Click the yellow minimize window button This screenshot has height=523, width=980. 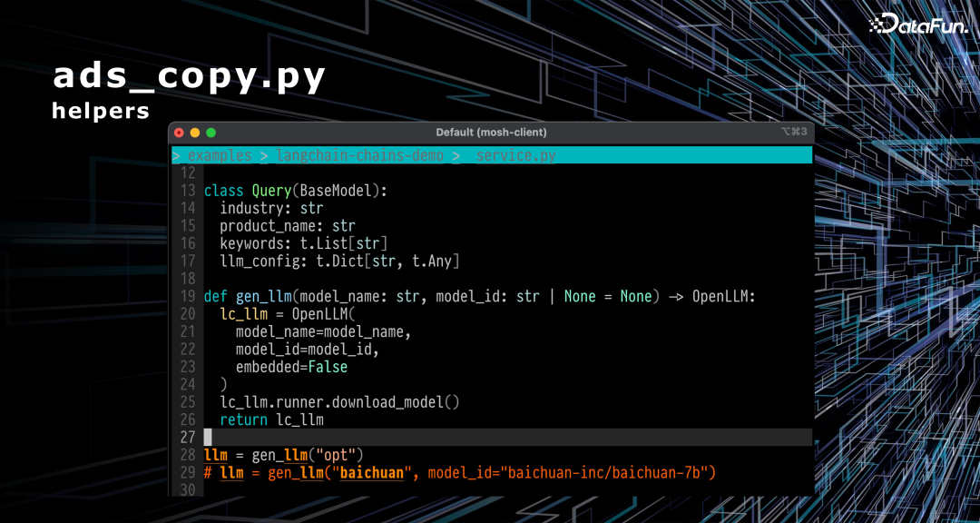point(195,133)
